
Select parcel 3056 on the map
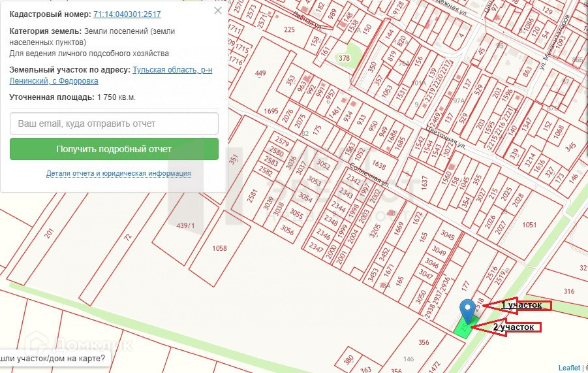click(x=287, y=230)
